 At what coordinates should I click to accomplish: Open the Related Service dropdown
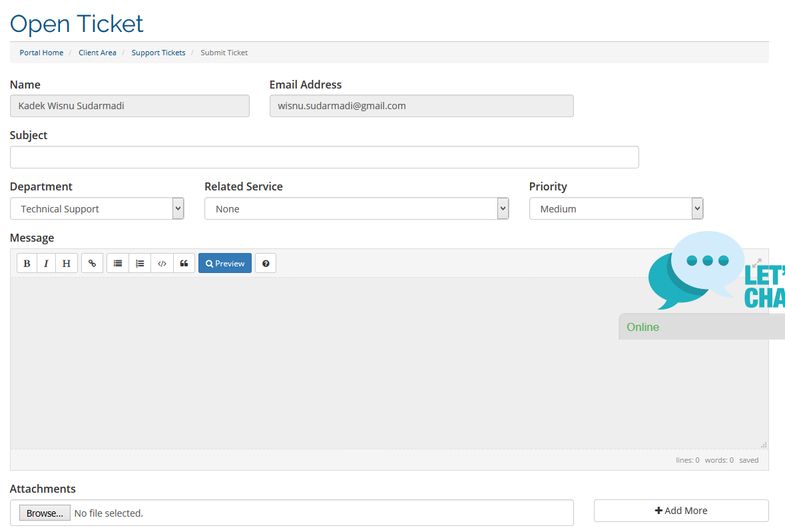click(357, 208)
